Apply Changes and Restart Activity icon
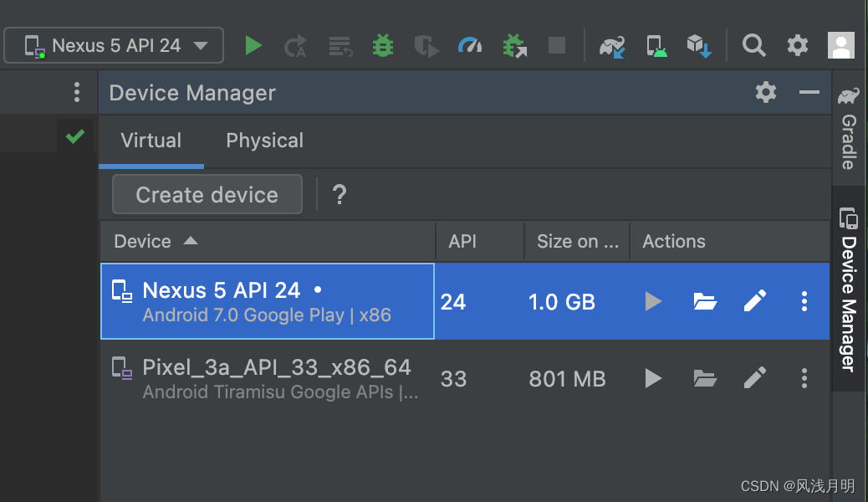This screenshot has width=868, height=502. click(296, 46)
